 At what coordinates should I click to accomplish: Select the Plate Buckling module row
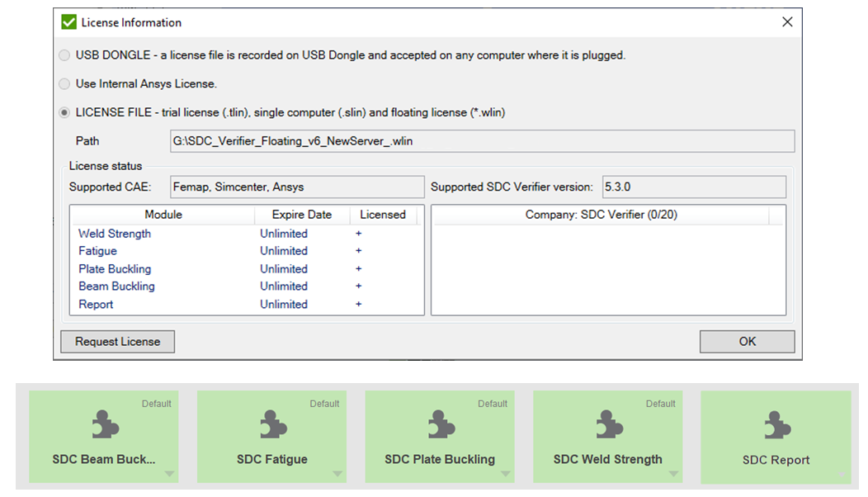(247, 268)
